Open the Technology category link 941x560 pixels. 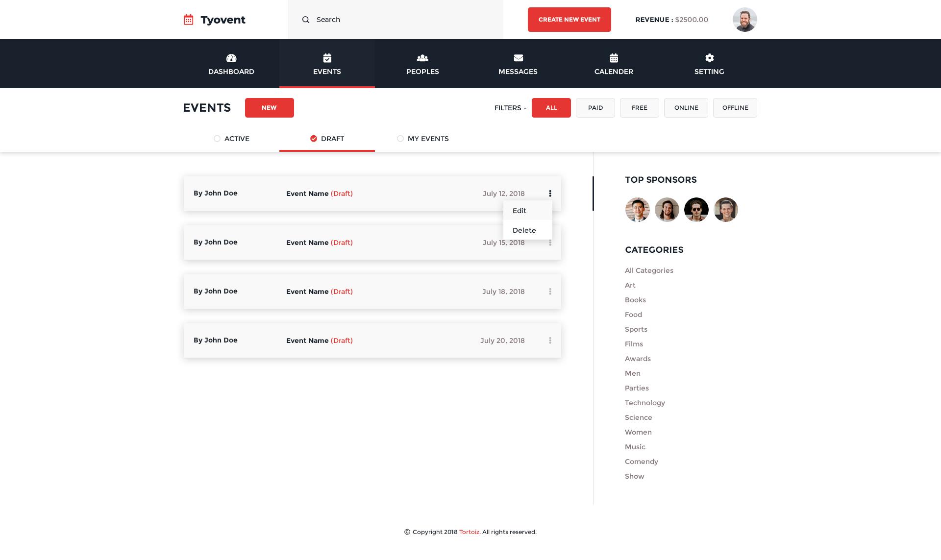point(644,403)
